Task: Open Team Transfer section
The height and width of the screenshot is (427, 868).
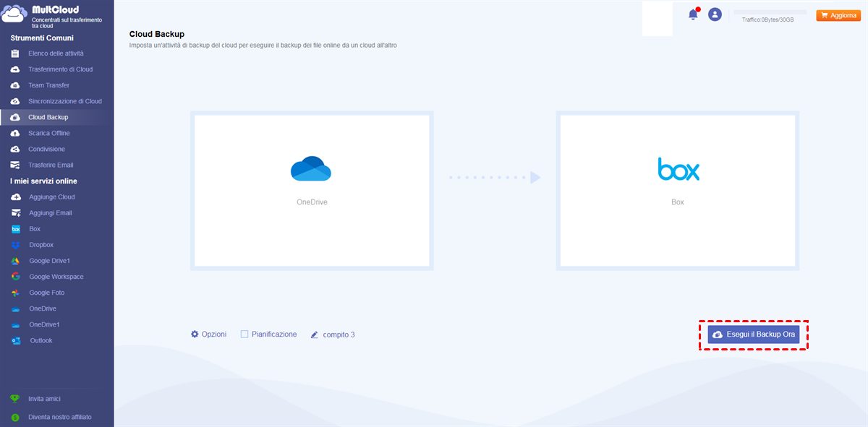Action: (x=49, y=85)
